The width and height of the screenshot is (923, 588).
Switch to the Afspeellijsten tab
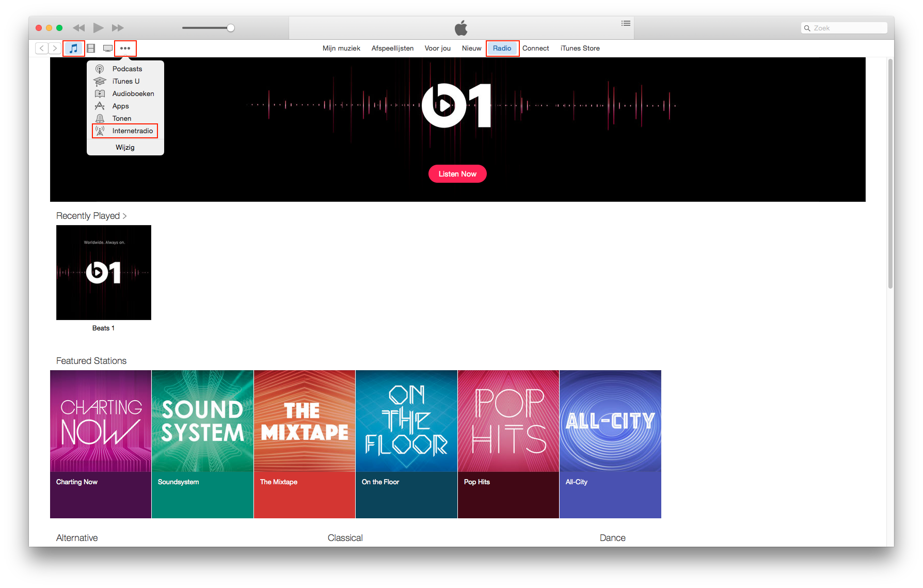[392, 48]
